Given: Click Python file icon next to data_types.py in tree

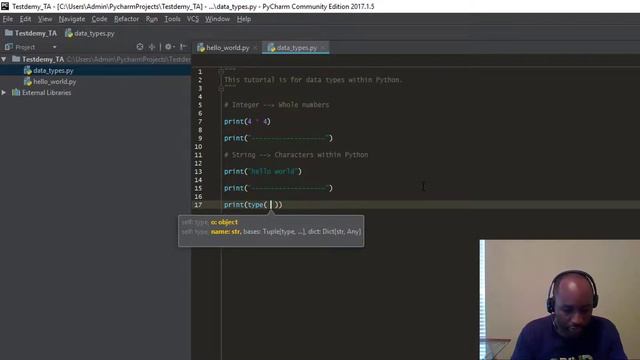Looking at the screenshot, I should pos(27,71).
